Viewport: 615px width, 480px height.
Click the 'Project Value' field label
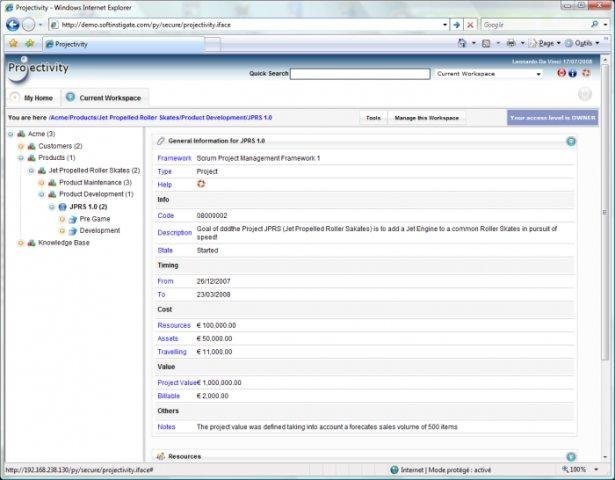[177, 383]
